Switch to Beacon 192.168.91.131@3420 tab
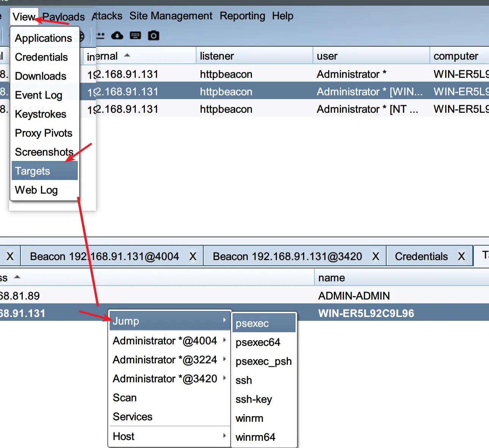Screen dimensions: 489x448 point(287,256)
